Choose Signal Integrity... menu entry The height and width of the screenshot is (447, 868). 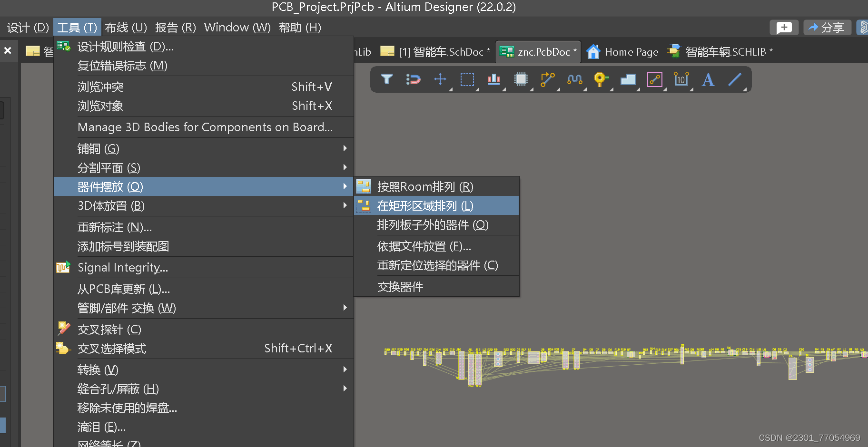[204, 268]
